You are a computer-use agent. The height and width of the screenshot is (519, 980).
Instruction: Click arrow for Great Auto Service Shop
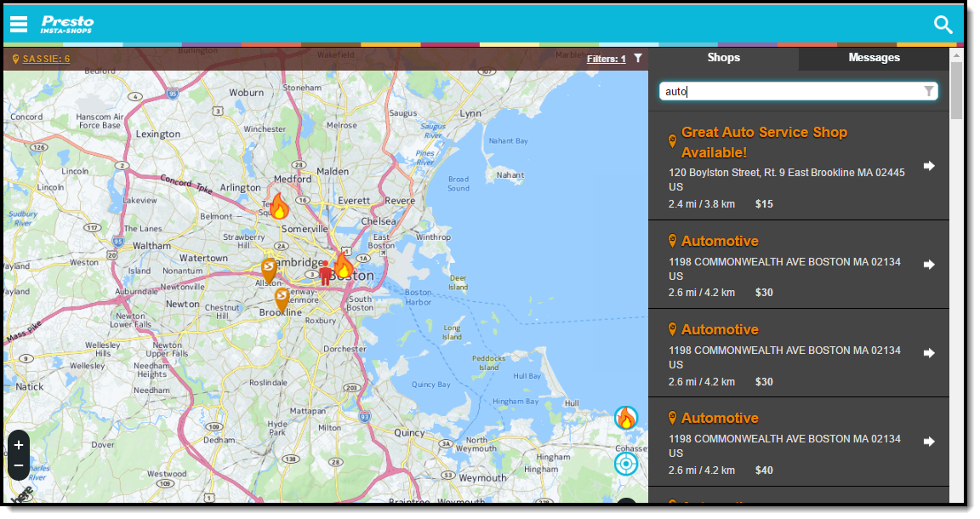929,166
